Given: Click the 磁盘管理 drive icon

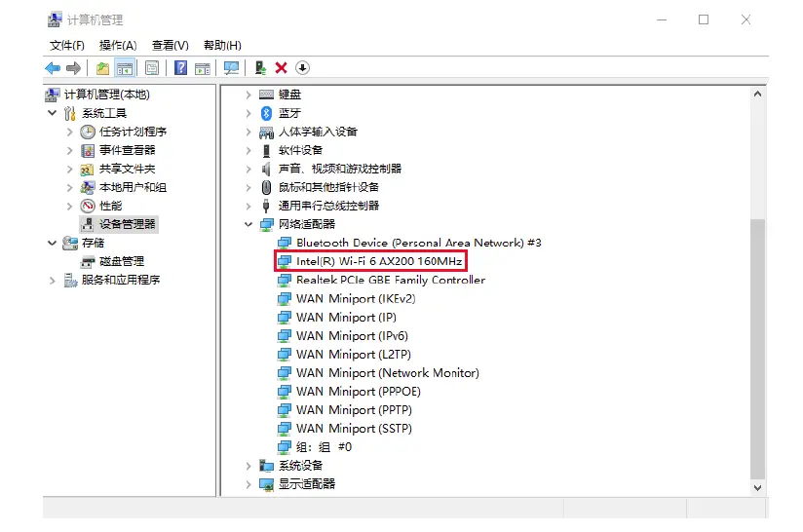Looking at the screenshot, I should pos(88,262).
